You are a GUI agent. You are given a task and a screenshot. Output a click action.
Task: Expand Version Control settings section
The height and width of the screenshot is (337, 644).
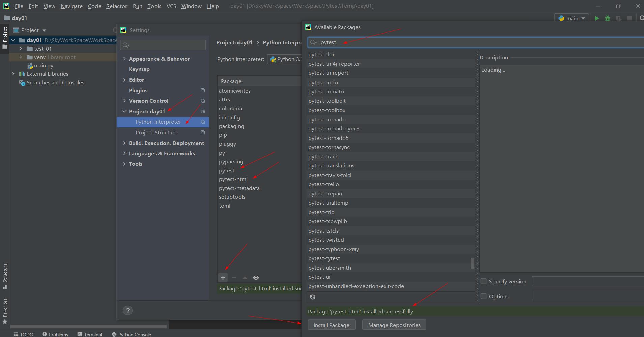coord(124,101)
